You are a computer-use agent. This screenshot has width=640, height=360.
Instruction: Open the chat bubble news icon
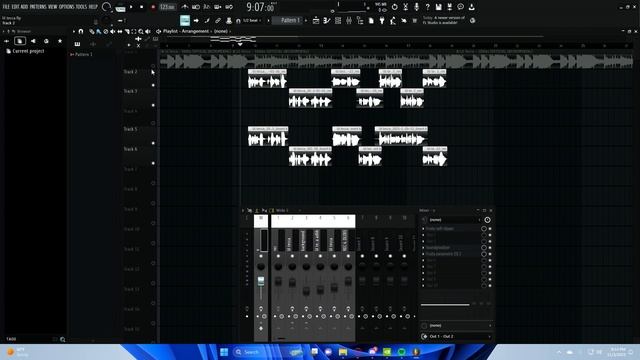[460, 7]
